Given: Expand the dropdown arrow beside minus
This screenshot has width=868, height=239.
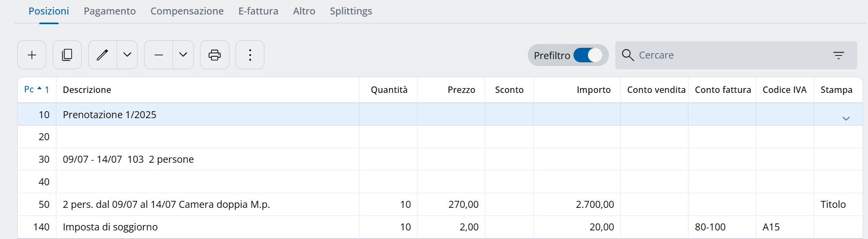Looking at the screenshot, I should click(183, 55).
